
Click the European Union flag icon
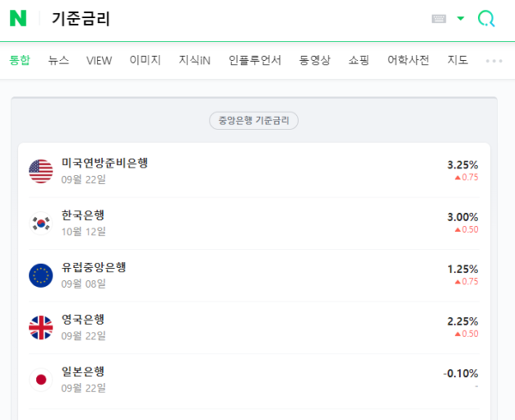[40, 275]
